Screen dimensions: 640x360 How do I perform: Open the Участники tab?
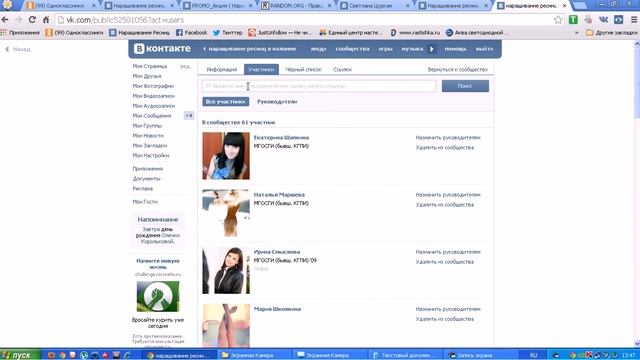(261, 69)
